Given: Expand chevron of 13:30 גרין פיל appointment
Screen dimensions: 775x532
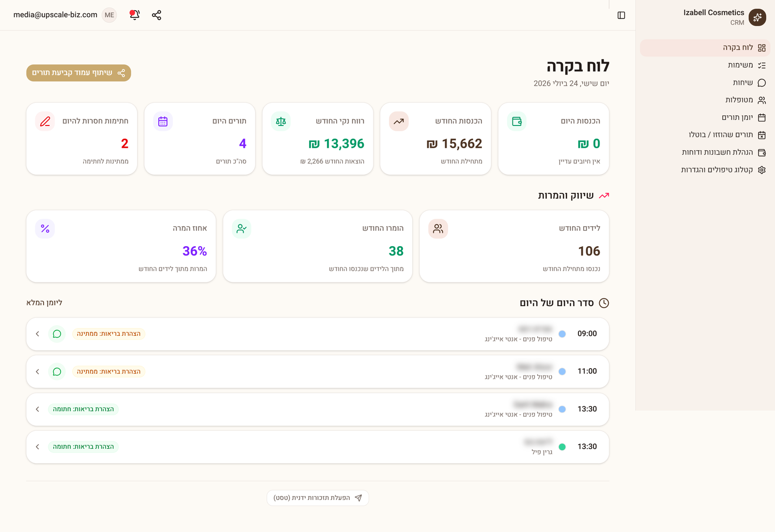Looking at the screenshot, I should pyautogui.click(x=37, y=447).
